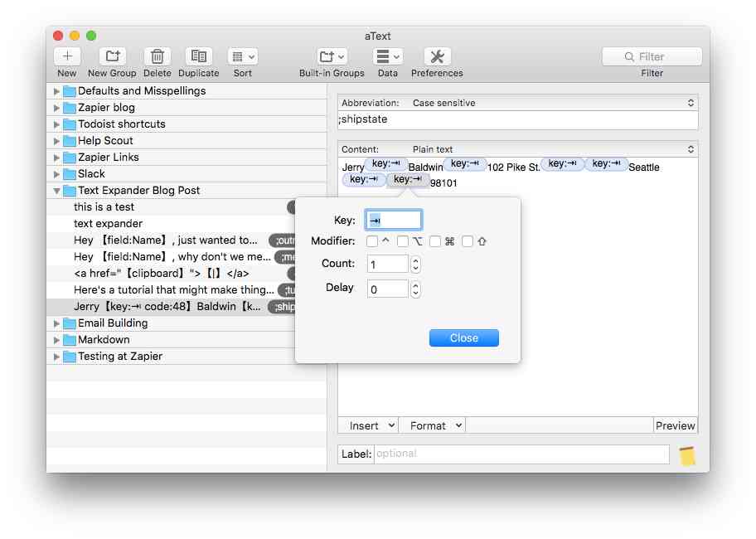Create a new snippet with the New icon
Image resolution: width=756 pixels, height=539 pixels.
pyautogui.click(x=66, y=56)
